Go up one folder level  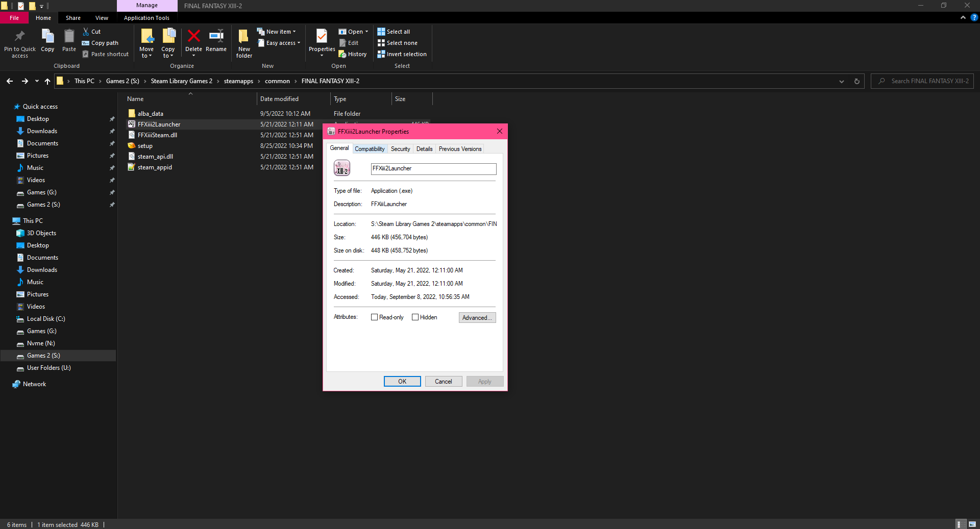(47, 81)
